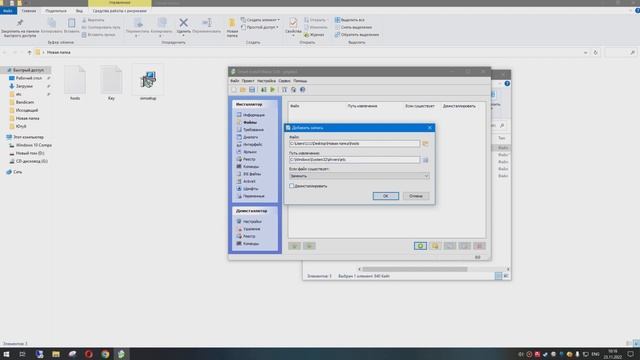Open Проект menu in Smart Install Maker
The height and width of the screenshot is (360, 640).
click(248, 81)
